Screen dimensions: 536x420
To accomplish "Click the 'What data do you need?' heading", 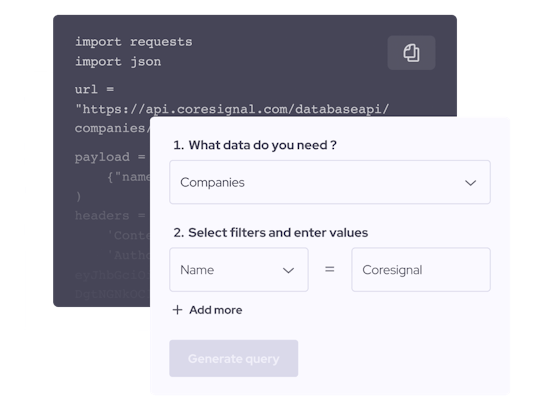I will coord(255,145).
